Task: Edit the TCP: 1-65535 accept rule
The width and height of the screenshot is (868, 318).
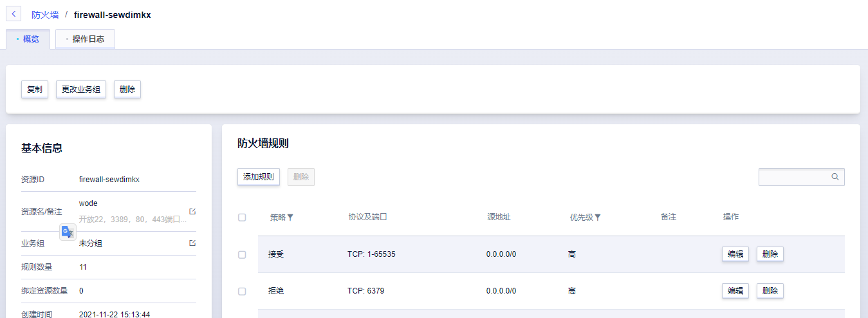Action: coord(735,254)
